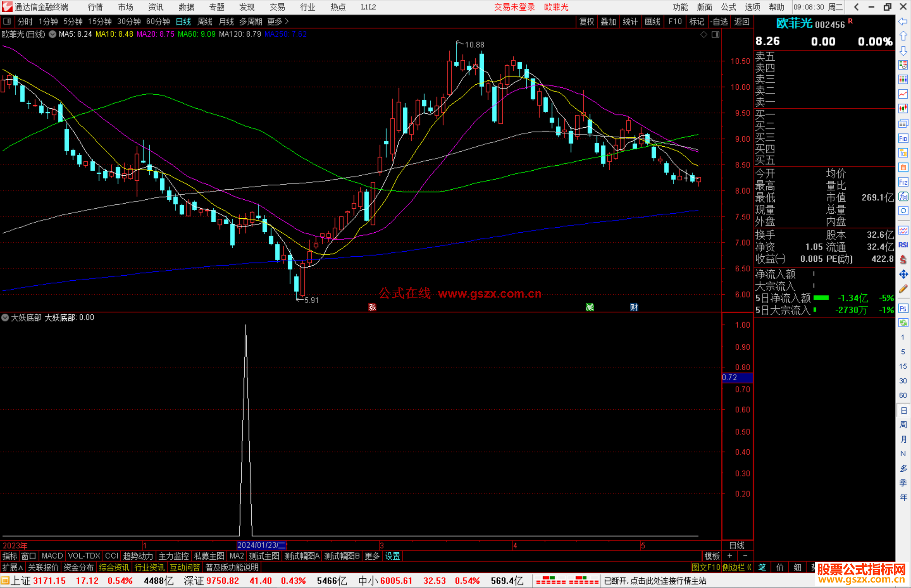Select the pencil drawing tool icon

click(x=903, y=289)
